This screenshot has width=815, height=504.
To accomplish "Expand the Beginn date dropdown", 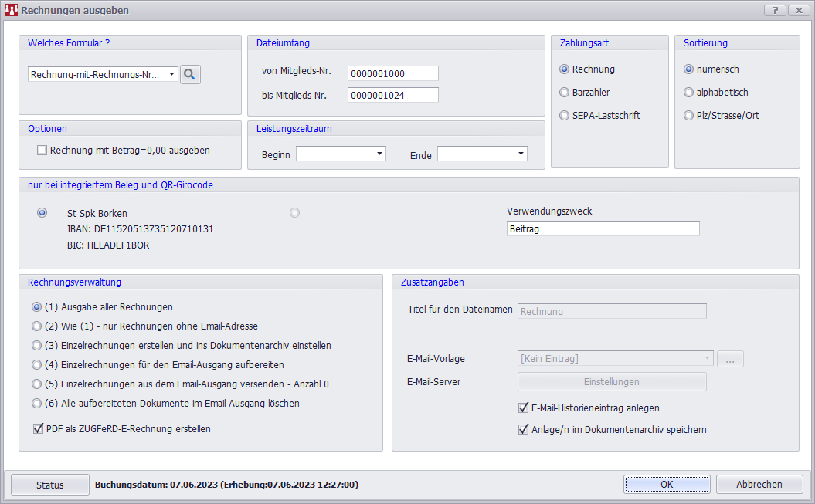I will 379,154.
